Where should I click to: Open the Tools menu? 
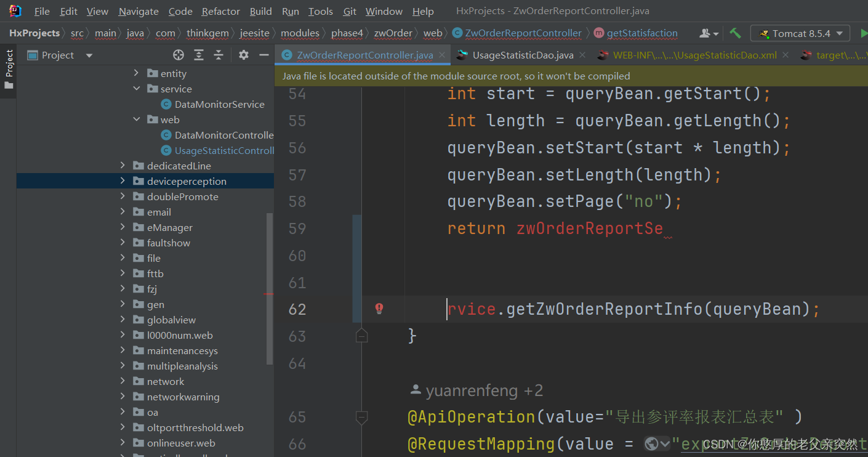pos(321,11)
